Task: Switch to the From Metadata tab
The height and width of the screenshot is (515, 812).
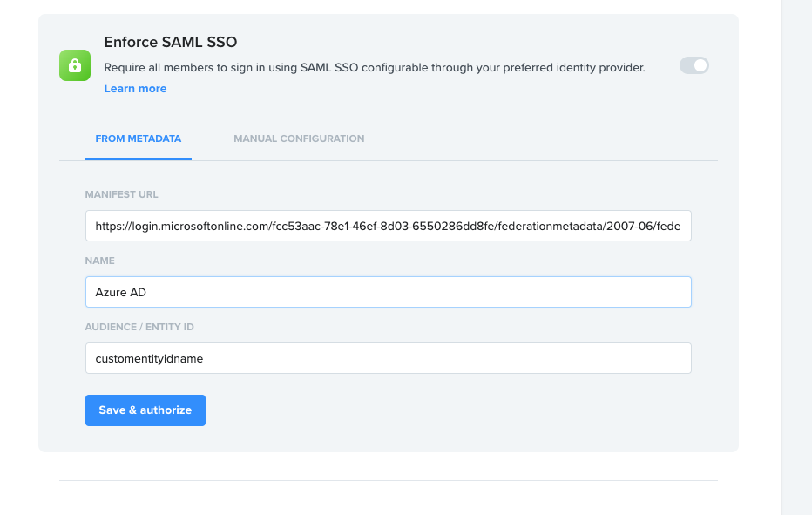Action: (138, 139)
